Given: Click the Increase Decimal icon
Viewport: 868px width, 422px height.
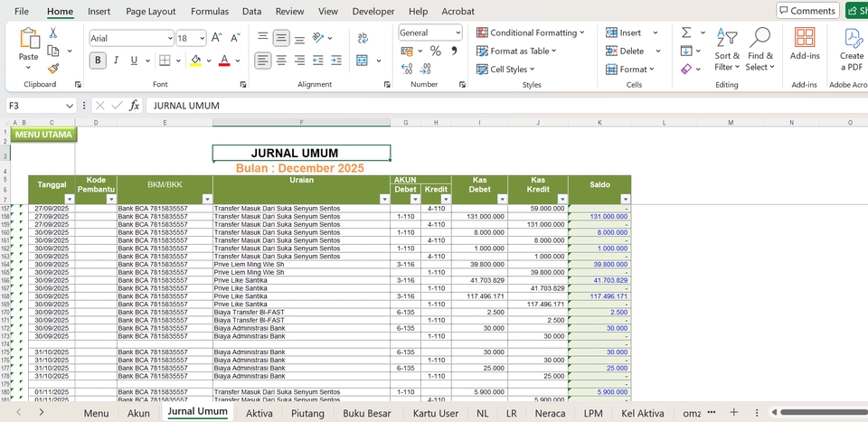Looking at the screenshot, I should point(406,69).
